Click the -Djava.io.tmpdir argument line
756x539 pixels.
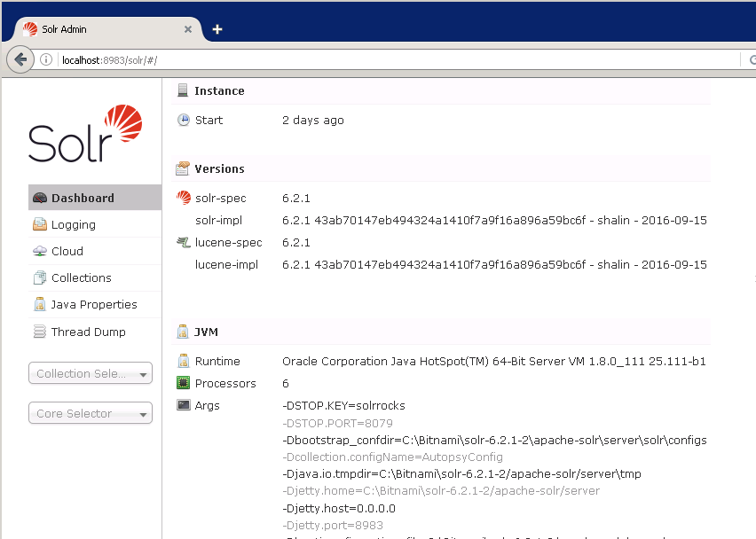tap(461, 474)
